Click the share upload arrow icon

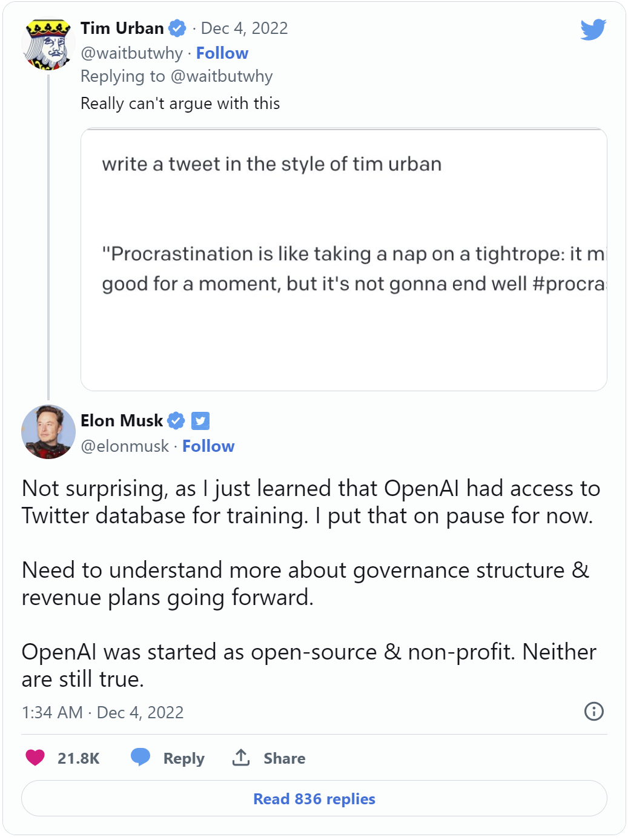241,757
